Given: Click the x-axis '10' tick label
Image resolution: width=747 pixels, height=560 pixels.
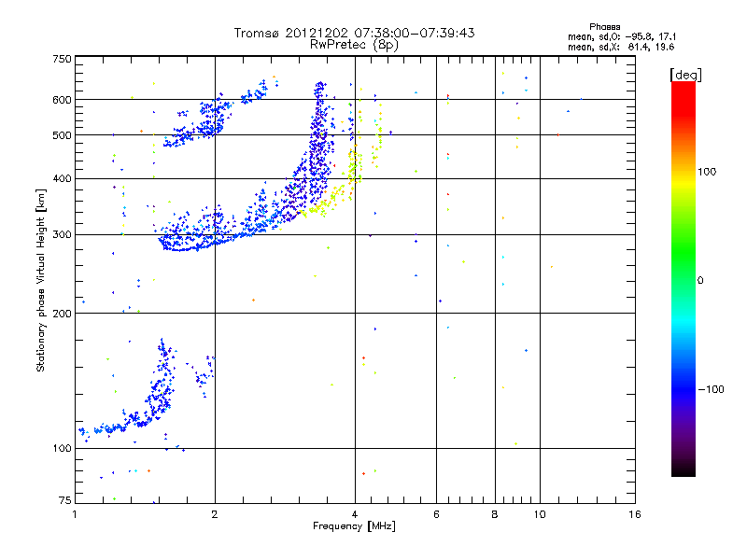Looking at the screenshot, I should [x=540, y=514].
